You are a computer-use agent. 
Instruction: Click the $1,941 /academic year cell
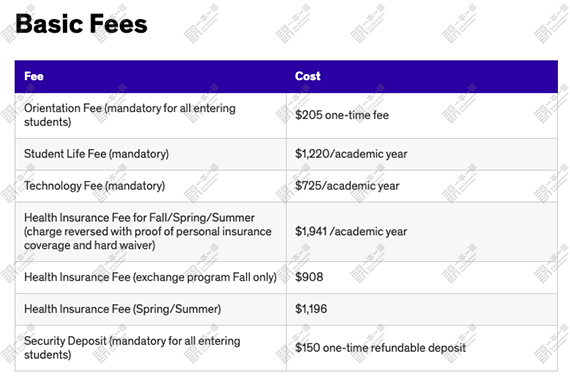[x=351, y=232]
